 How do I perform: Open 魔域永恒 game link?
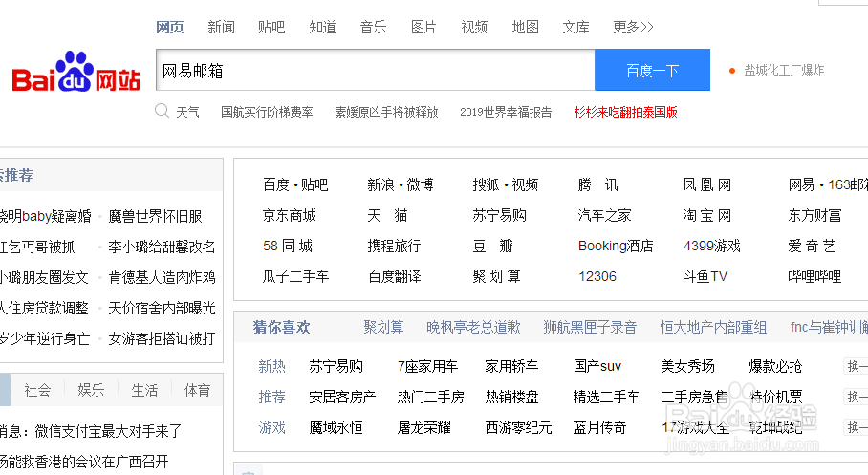pyautogui.click(x=336, y=427)
